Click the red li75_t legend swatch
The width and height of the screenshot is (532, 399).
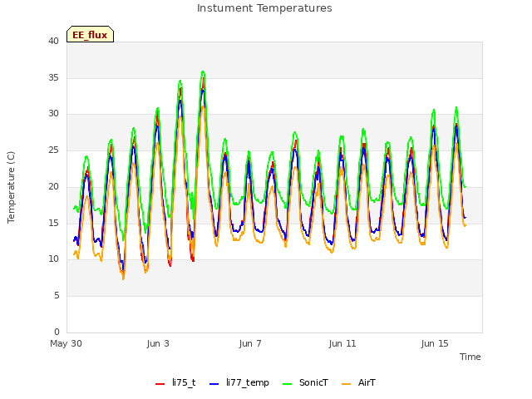(x=160, y=383)
